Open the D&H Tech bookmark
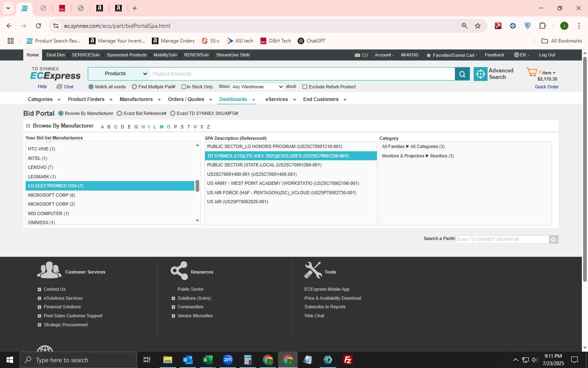The image size is (588, 368). point(276,41)
